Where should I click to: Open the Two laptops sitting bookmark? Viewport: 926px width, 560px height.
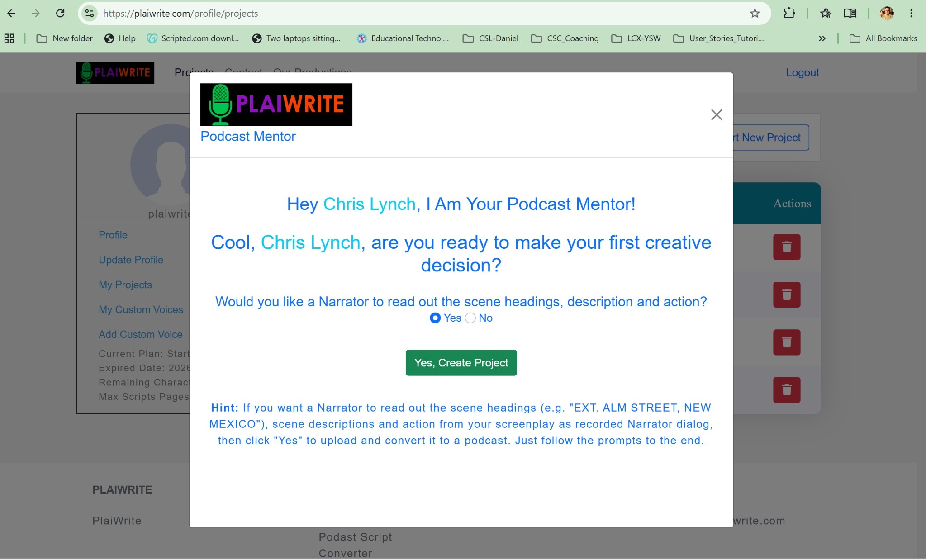(x=297, y=38)
